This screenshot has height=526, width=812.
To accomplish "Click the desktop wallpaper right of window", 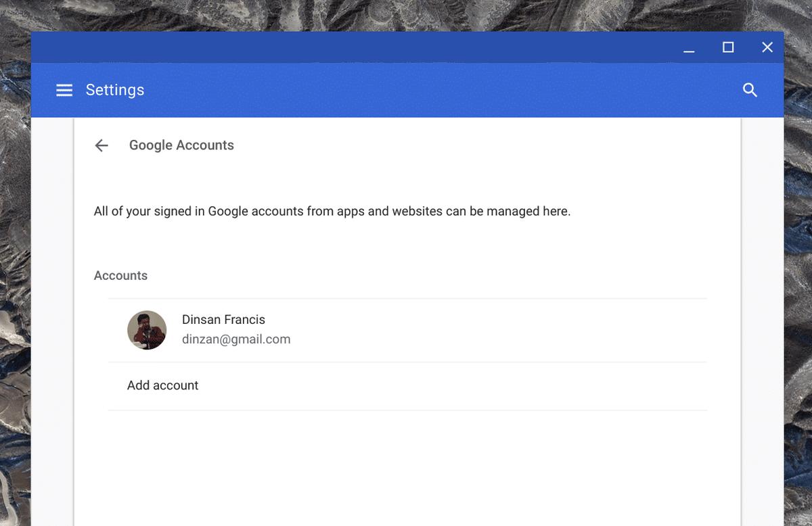I will point(798,270).
